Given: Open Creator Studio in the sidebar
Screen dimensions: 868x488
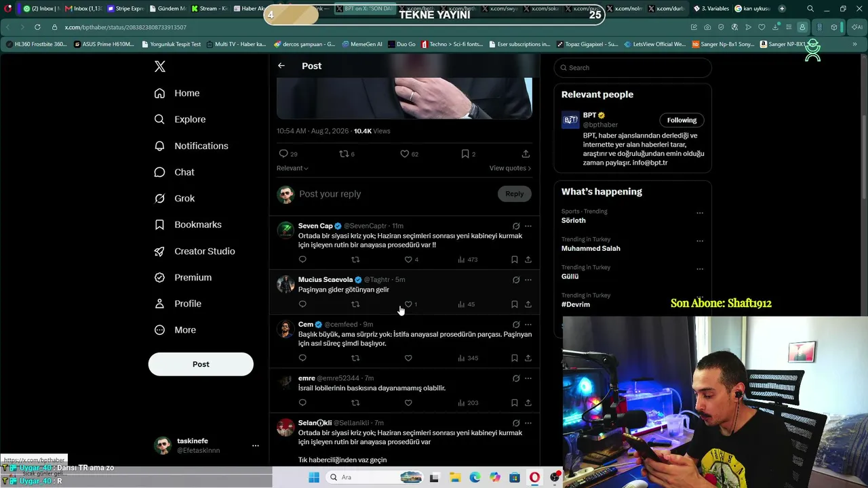Looking at the screenshot, I should click(195, 251).
